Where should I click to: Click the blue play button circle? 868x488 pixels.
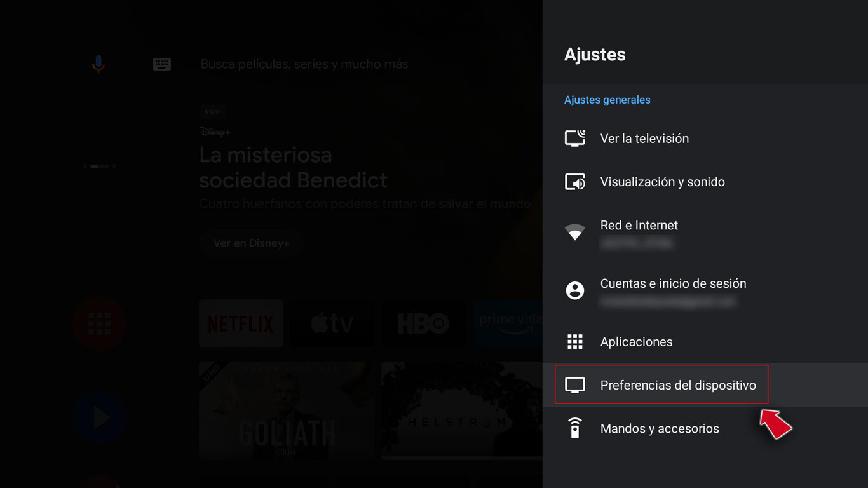click(x=99, y=418)
